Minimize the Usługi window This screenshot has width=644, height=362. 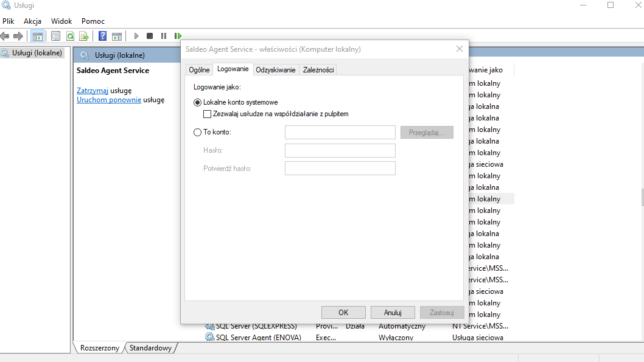coord(583,5)
